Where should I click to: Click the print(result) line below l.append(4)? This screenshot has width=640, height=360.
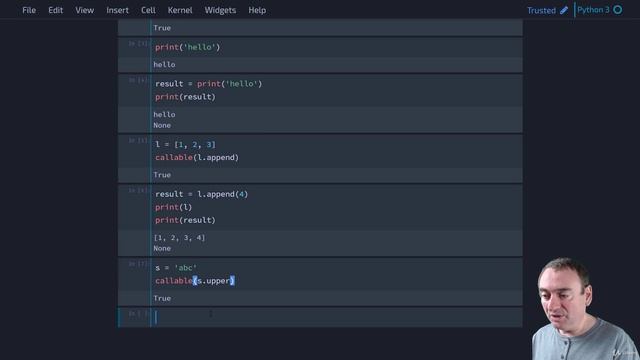[185, 220]
